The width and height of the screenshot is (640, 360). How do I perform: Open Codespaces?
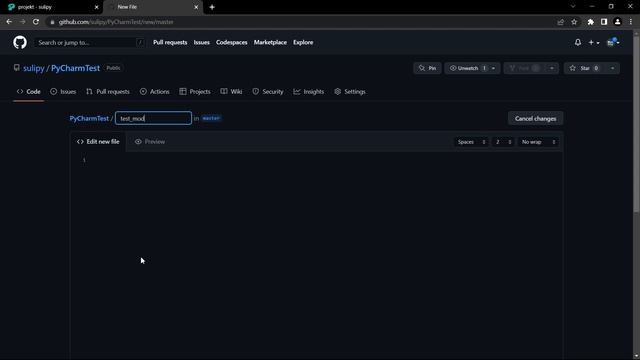[x=231, y=42]
